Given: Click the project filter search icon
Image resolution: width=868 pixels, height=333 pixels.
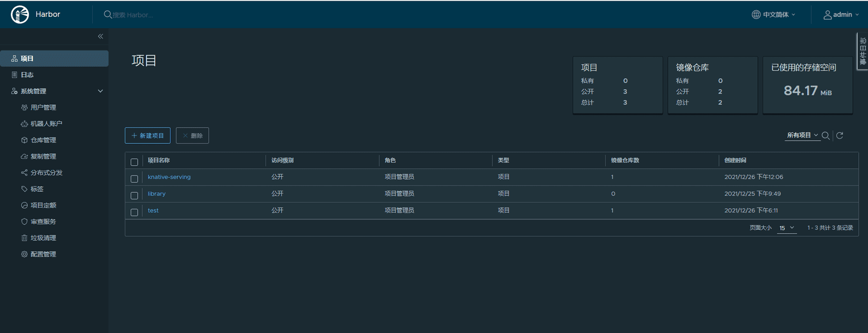Looking at the screenshot, I should 826,136.
